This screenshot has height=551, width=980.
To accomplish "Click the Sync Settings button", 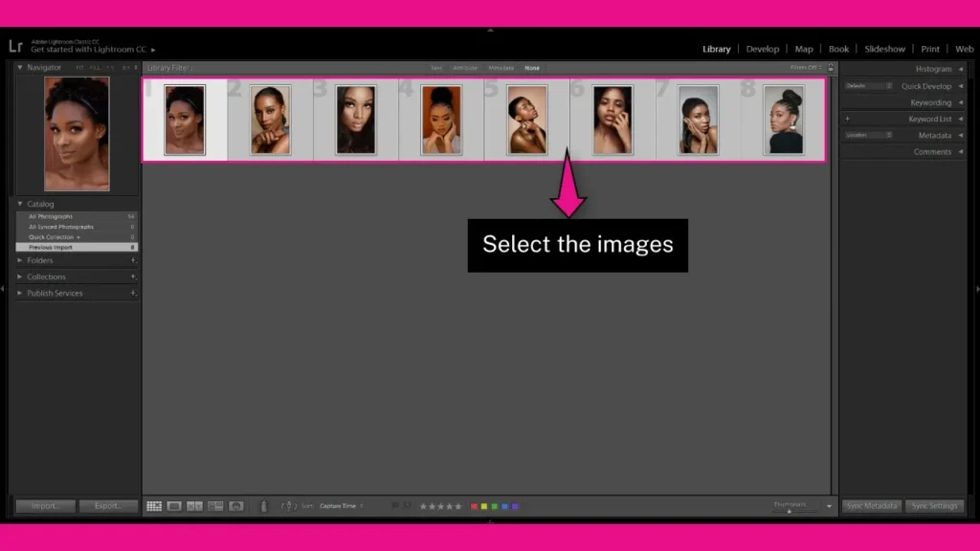I will tap(934, 506).
